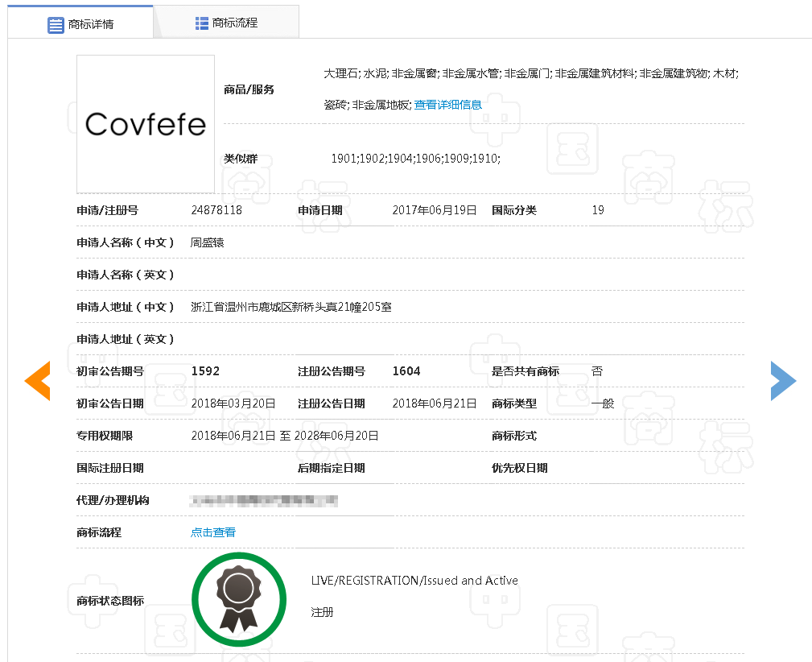Click the preliminary announcement issue number 1592
The height and width of the screenshot is (662, 812).
click(x=205, y=371)
